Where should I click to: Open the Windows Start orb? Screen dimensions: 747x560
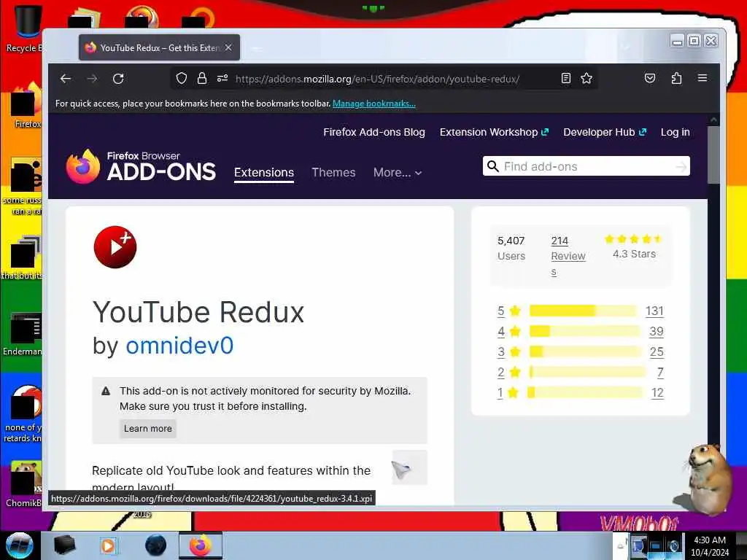pyautogui.click(x=20, y=545)
